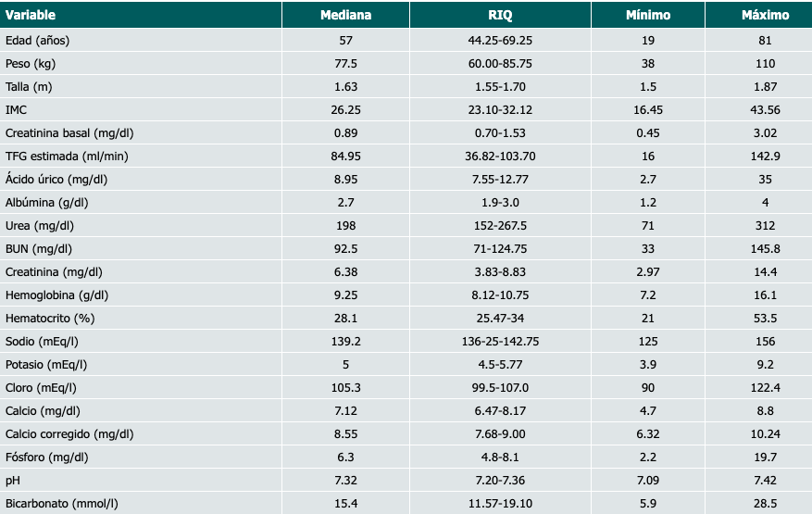812x514 pixels.
Task: Select the Máximo column header
Action: (765, 16)
